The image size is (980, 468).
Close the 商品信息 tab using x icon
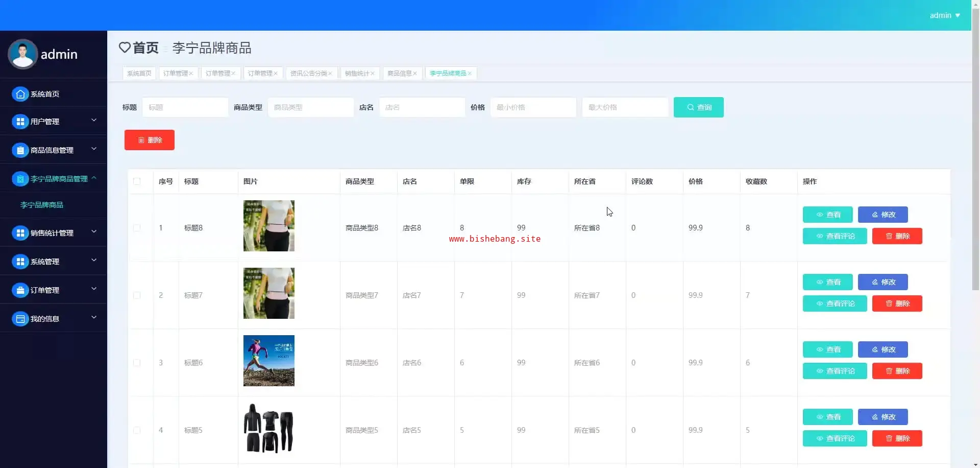coord(415,74)
